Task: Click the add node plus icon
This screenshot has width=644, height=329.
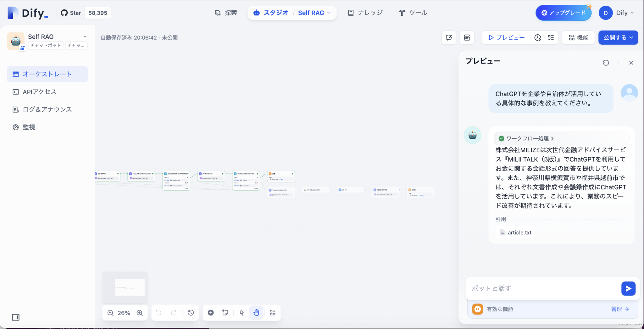Action: point(210,312)
